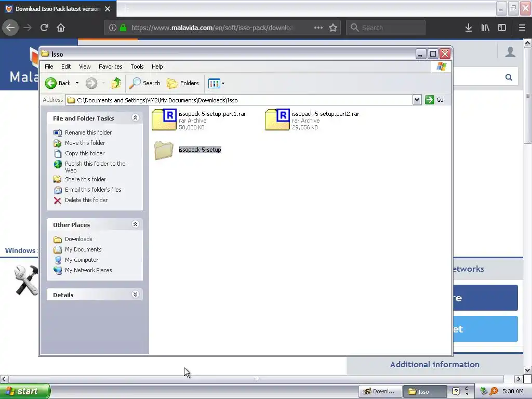The height and width of the screenshot is (399, 532).
Task: Toggle the Folders pane button
Action: tap(183, 83)
